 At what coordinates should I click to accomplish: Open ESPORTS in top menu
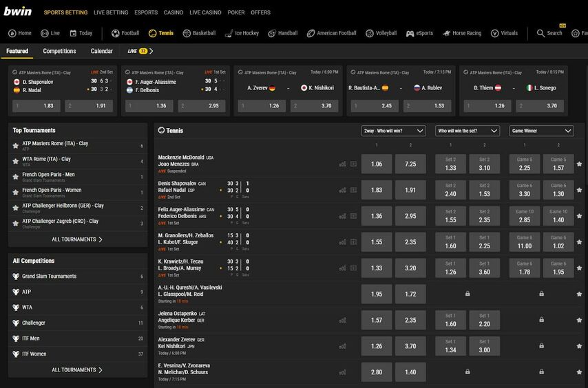(x=146, y=12)
